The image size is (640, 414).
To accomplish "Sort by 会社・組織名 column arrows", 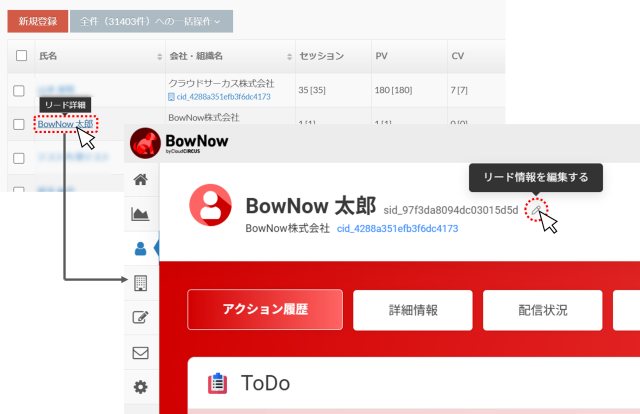I will click(x=289, y=57).
